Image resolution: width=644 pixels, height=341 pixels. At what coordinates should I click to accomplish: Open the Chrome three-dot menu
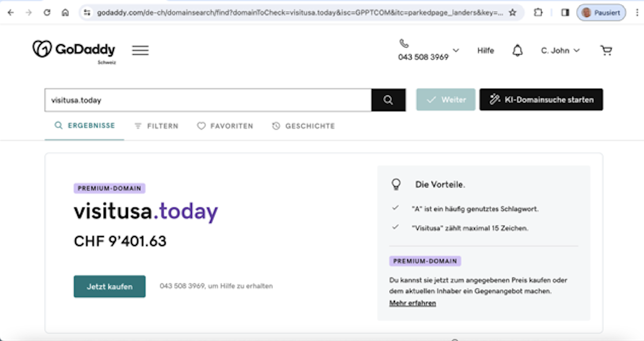(637, 13)
